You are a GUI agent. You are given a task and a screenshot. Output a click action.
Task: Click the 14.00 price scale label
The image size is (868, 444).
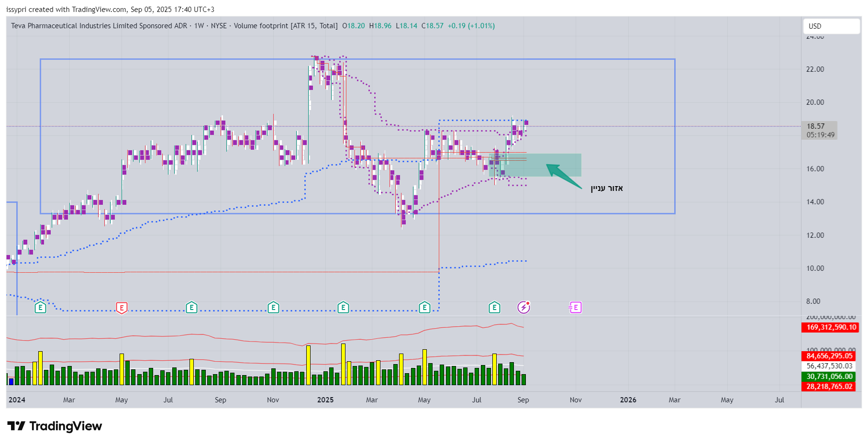click(815, 202)
